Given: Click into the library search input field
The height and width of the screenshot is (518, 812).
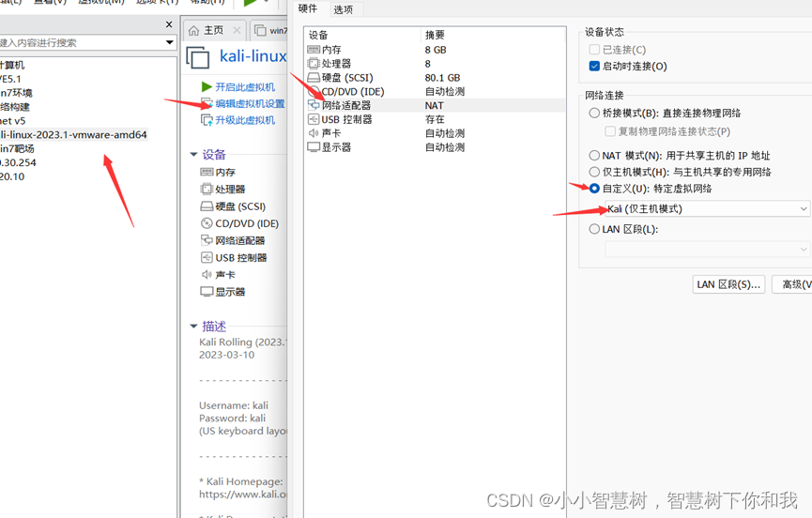Looking at the screenshot, I should (x=82, y=42).
